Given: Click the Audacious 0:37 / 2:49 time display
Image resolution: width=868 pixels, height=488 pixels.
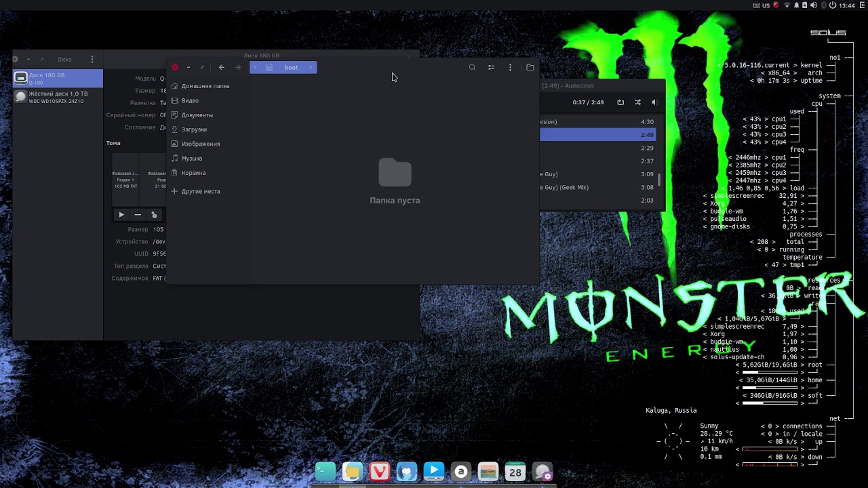Looking at the screenshot, I should (588, 102).
